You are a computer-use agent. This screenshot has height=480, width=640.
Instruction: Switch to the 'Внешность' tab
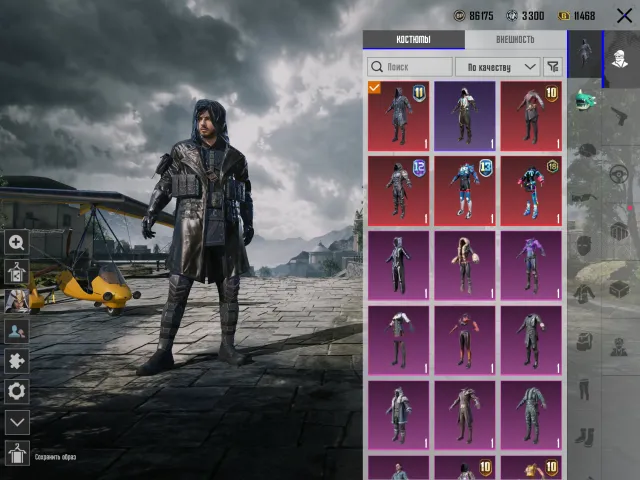click(x=515, y=40)
